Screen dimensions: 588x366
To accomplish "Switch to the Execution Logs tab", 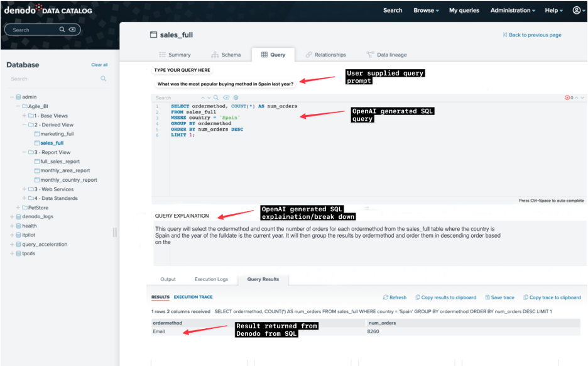I will click(211, 279).
